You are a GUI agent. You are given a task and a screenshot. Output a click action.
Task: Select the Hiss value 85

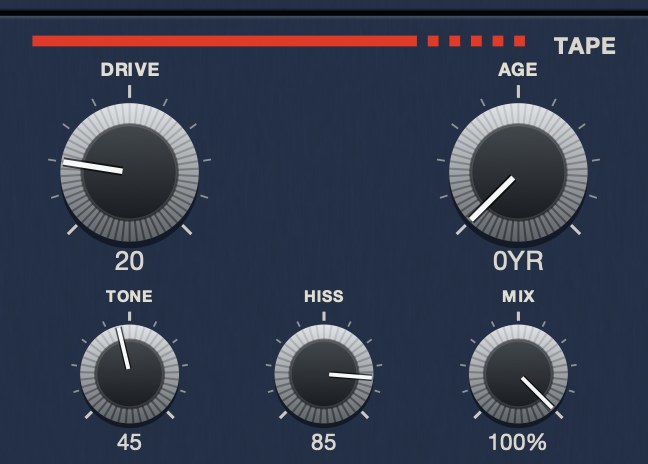tap(324, 443)
